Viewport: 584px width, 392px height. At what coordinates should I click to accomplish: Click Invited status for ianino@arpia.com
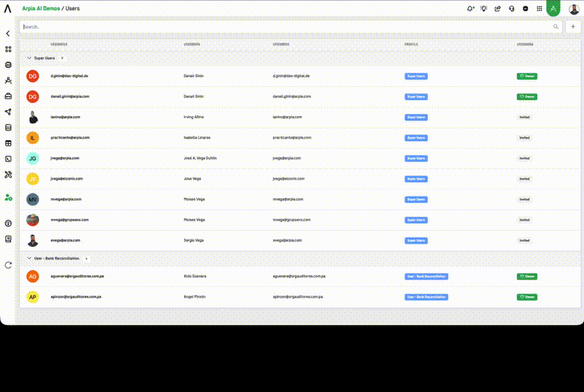(524, 117)
